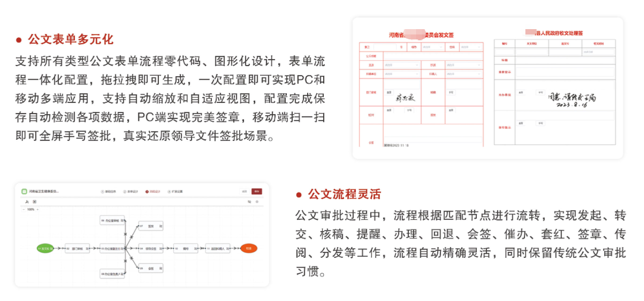644x301 pixels.
Task: Click the round settings icon at flow toolbar right
Action: click(x=258, y=201)
